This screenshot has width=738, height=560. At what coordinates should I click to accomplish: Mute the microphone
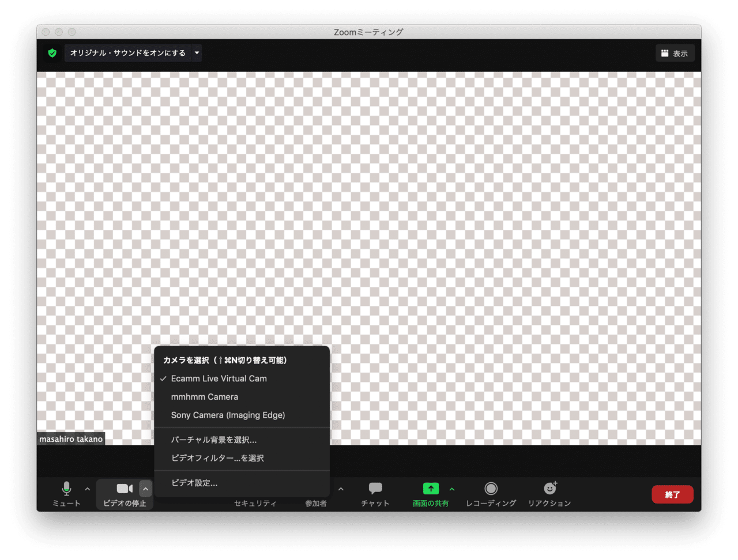point(66,494)
